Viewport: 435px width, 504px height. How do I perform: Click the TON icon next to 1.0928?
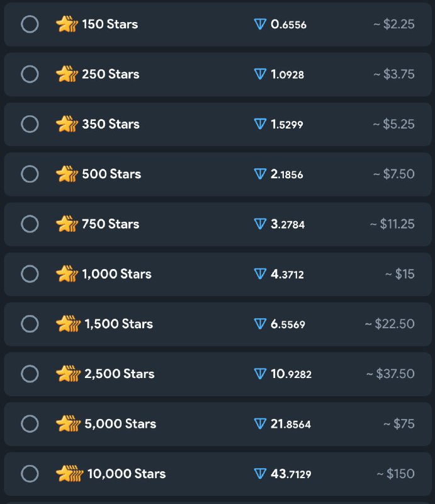point(260,74)
